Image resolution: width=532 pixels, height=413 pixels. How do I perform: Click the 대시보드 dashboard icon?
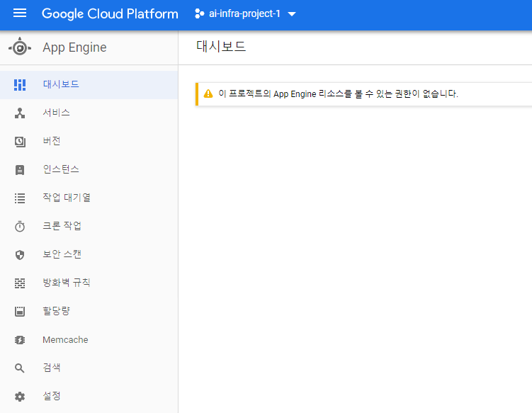click(20, 85)
